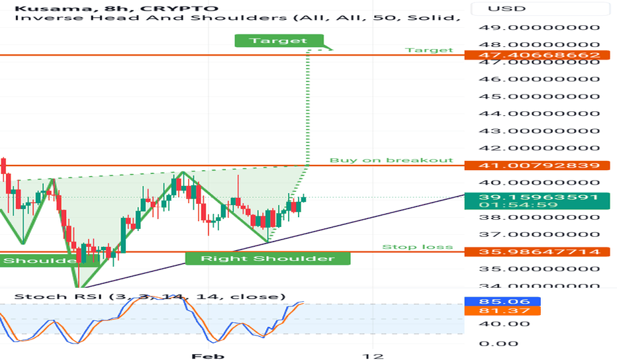Click the Feb date label on time axis
Screen dimensions: 617x364
208,357
